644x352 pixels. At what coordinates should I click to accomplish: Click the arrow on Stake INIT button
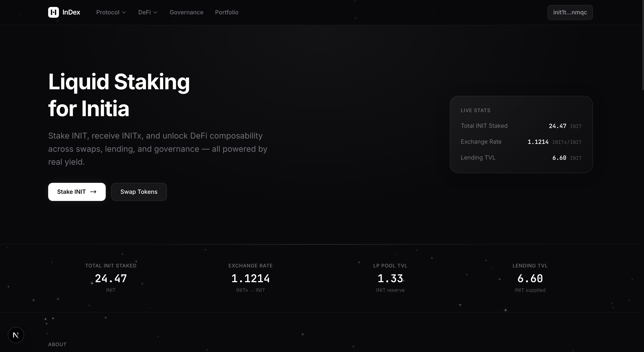pos(93,192)
